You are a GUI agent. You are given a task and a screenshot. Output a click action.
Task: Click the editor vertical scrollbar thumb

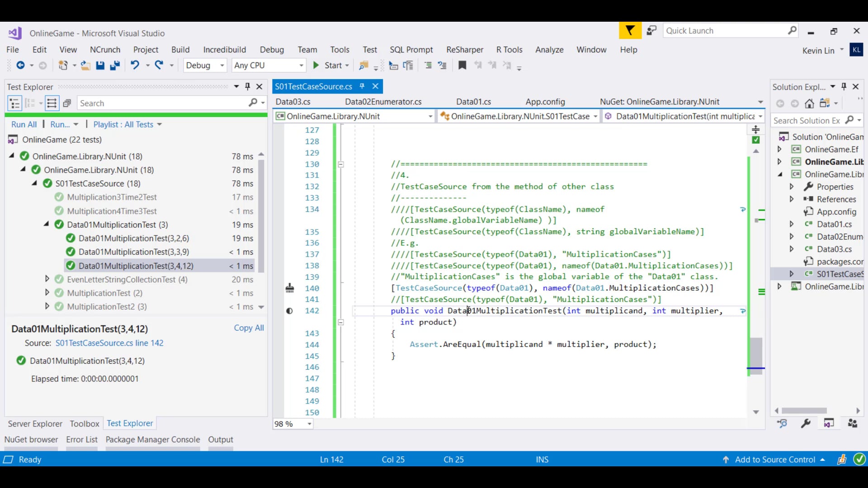(755, 352)
